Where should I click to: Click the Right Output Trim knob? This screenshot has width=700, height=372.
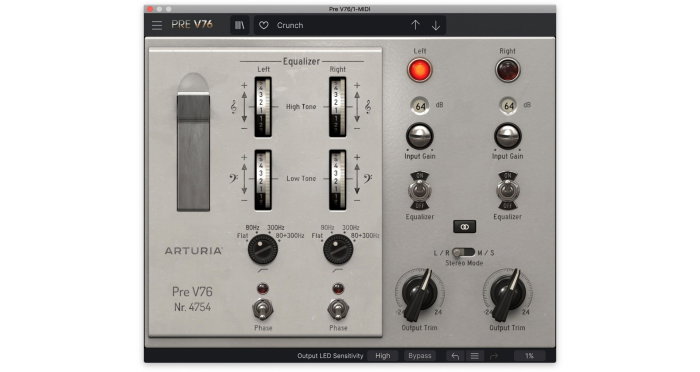tap(508, 293)
